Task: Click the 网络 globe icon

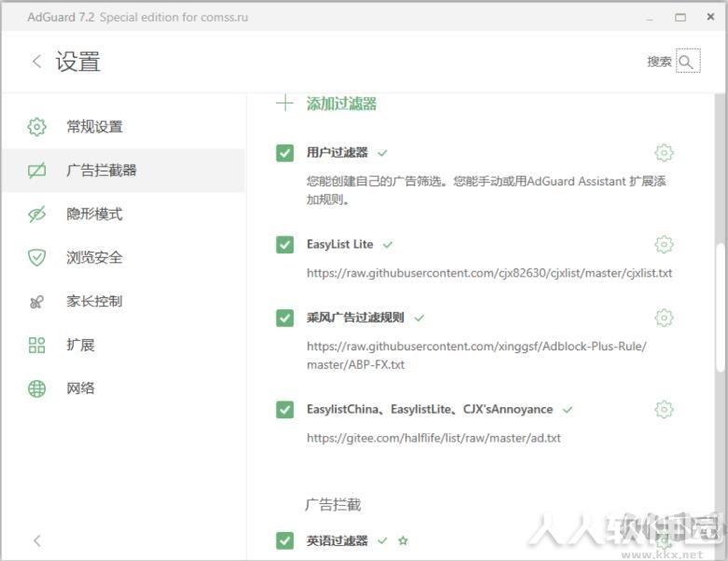Action: point(36,389)
